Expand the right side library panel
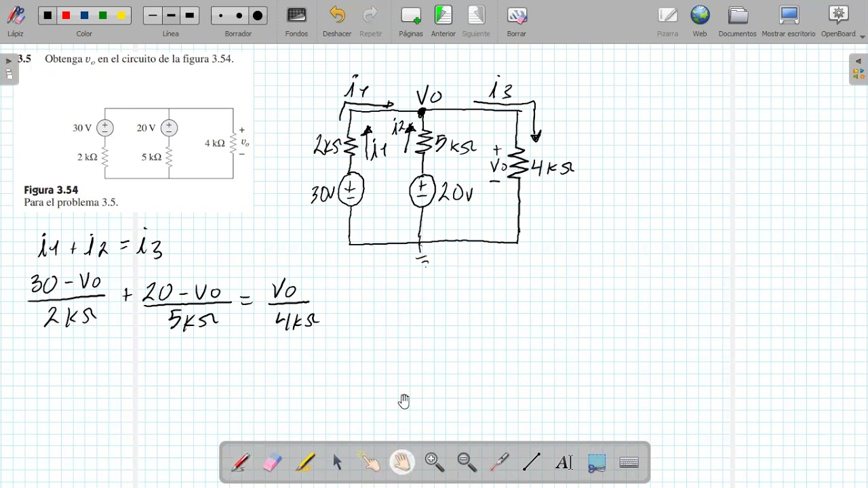The width and height of the screenshot is (868, 488). [x=858, y=69]
